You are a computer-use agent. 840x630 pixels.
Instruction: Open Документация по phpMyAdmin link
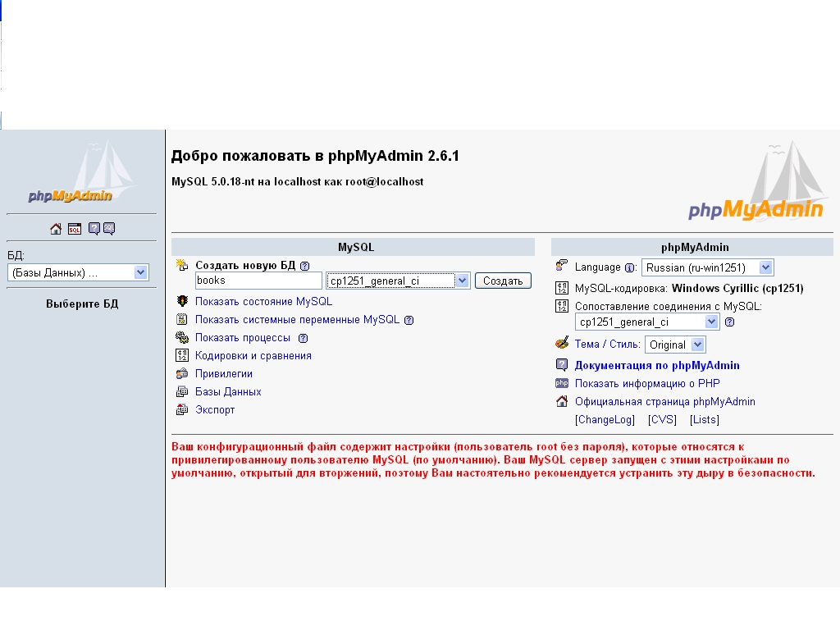point(657,365)
